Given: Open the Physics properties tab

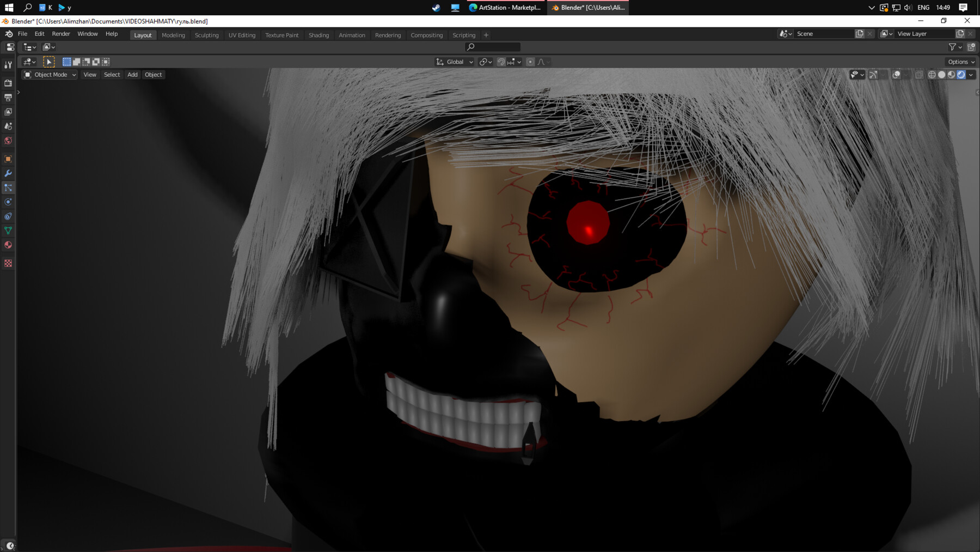Looking at the screenshot, I should pos(8,202).
